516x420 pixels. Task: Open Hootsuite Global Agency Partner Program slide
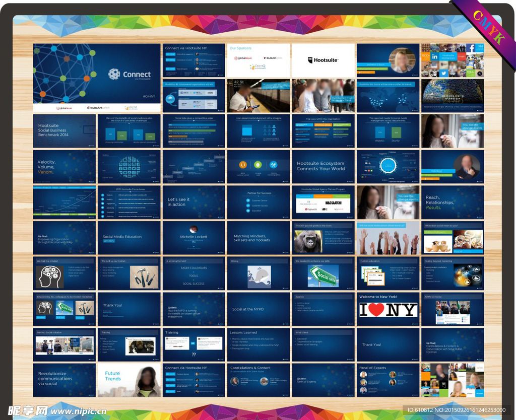click(x=323, y=202)
